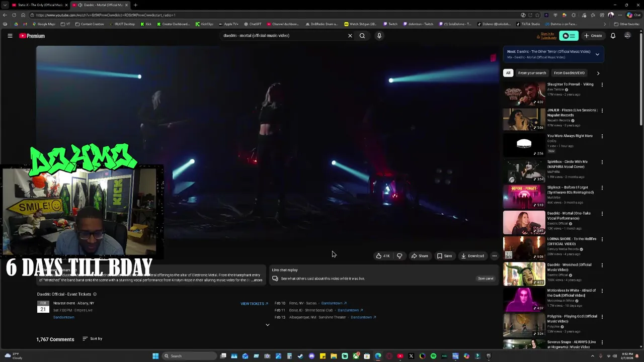This screenshot has height=362, width=644.
Task: Select From DaedricVEVO chip
Action: click(x=569, y=73)
